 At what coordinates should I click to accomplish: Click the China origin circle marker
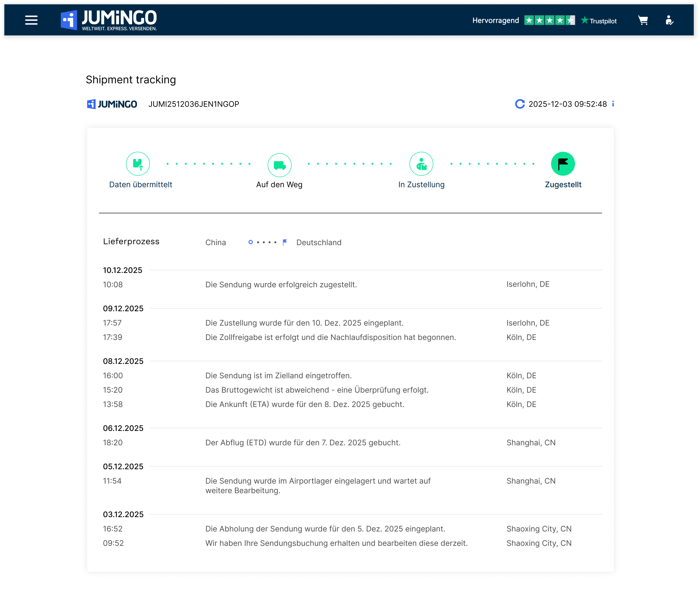coord(251,242)
